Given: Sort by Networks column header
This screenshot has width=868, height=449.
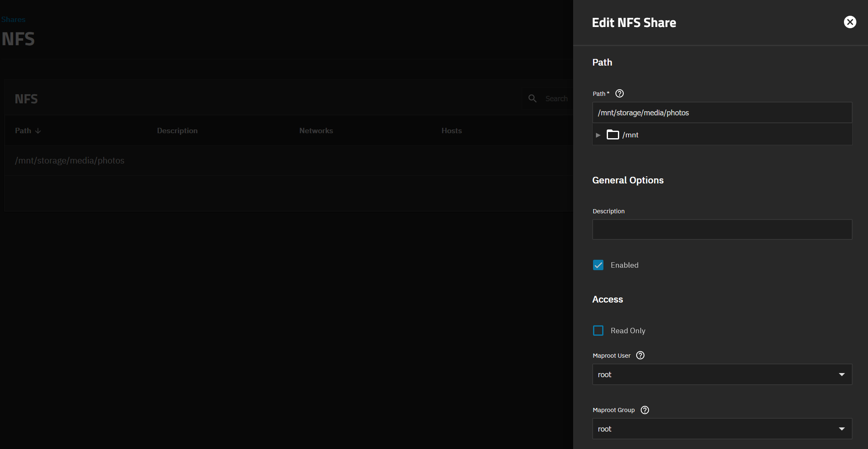Looking at the screenshot, I should click(x=316, y=131).
